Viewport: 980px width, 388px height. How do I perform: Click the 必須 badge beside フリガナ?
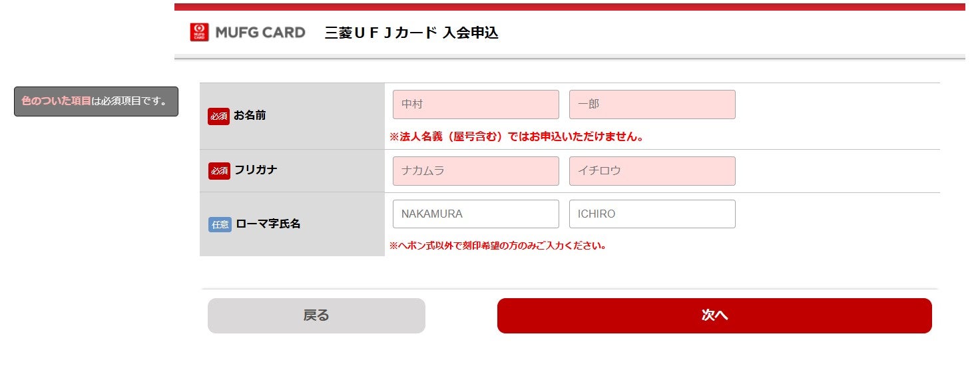(x=219, y=170)
